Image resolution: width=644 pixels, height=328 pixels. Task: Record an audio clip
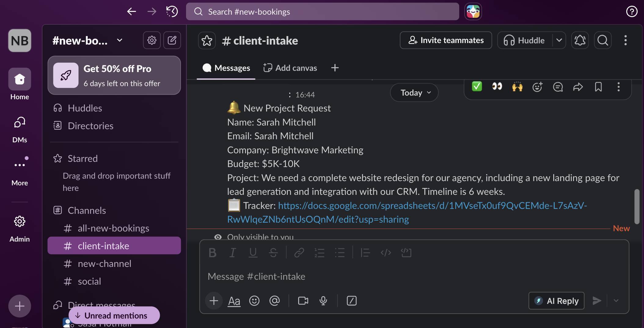coord(324,301)
